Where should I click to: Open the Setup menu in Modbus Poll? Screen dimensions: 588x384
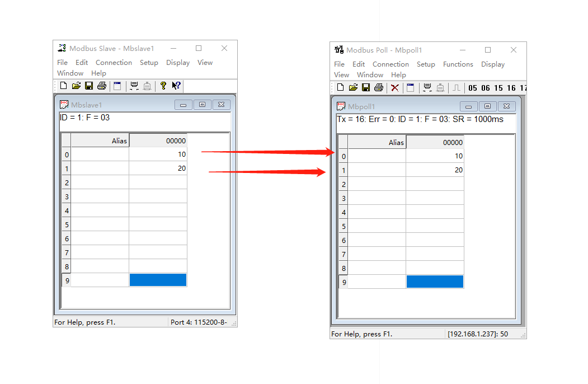coord(426,64)
